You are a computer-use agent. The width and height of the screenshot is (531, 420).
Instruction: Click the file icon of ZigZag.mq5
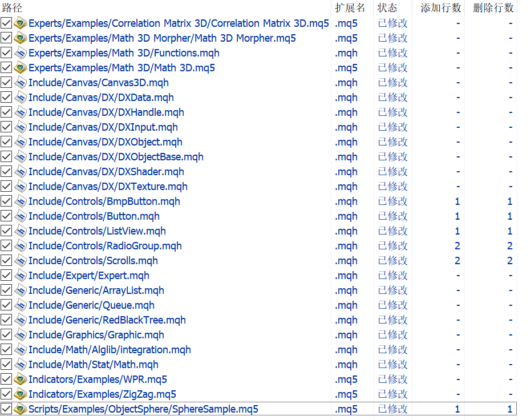tap(21, 394)
